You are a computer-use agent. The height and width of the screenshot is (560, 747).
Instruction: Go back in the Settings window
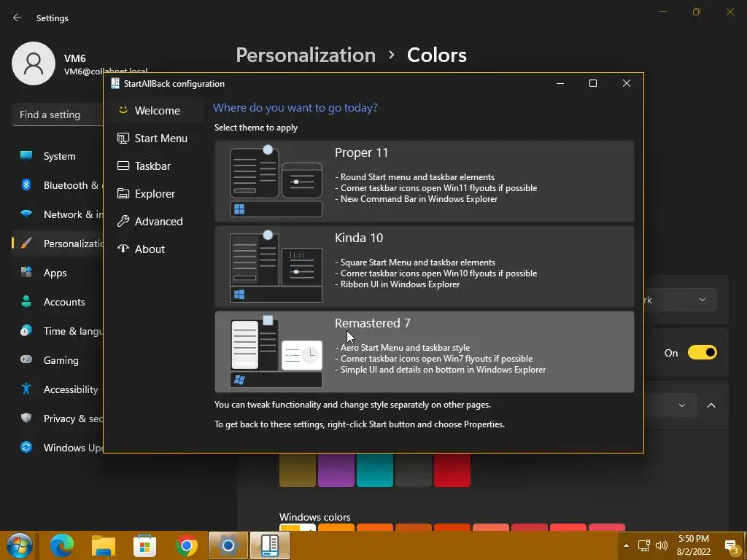pos(18,17)
